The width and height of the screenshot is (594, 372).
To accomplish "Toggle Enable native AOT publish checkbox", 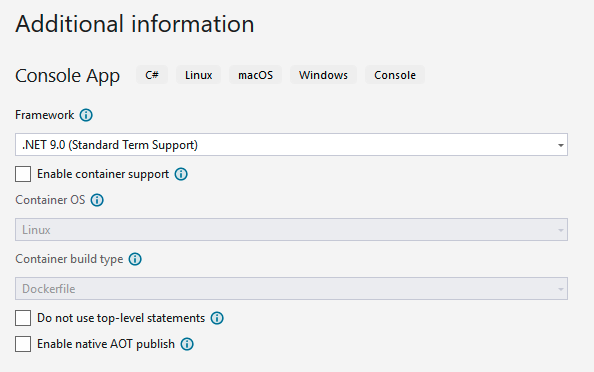I will coord(23,344).
